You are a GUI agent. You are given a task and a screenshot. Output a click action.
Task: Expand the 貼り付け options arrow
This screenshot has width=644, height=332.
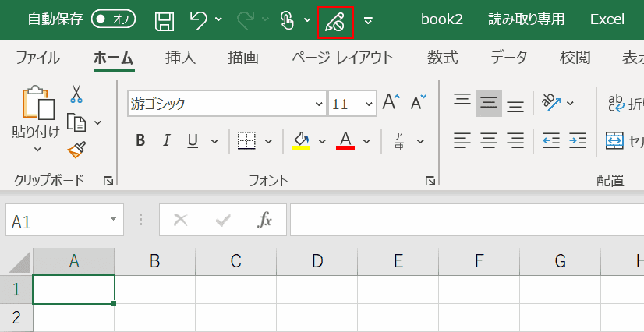pyautogui.click(x=37, y=150)
